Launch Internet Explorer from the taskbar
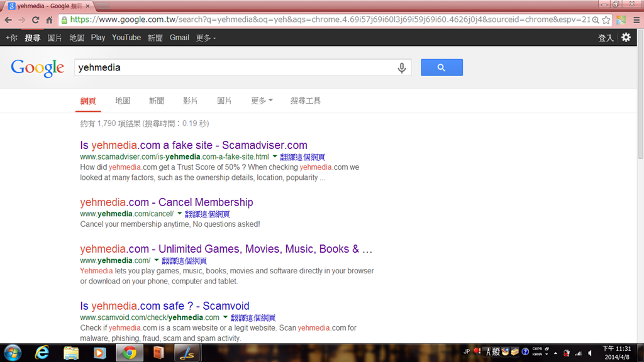This screenshot has height=362, width=644. (x=42, y=353)
